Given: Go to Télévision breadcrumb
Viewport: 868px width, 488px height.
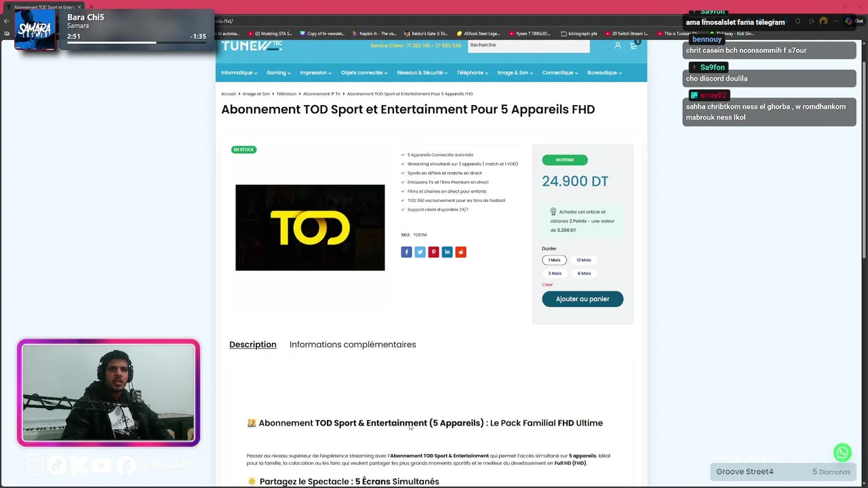Looking at the screenshot, I should (286, 94).
